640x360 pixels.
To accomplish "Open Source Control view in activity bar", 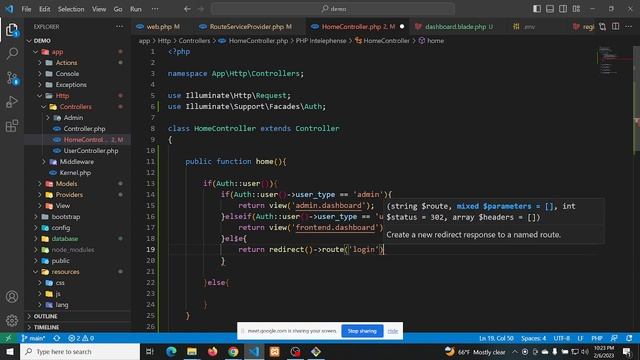I will tap(12, 78).
